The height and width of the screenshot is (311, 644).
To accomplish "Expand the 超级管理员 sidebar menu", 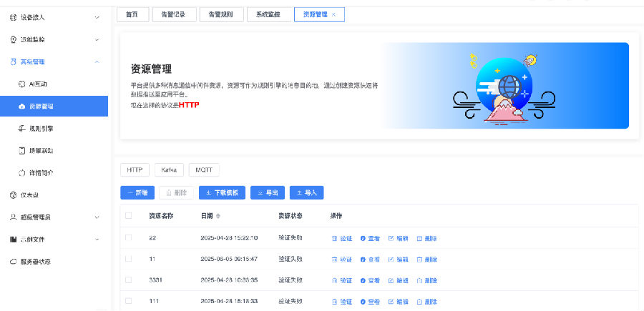I will click(x=97, y=217).
